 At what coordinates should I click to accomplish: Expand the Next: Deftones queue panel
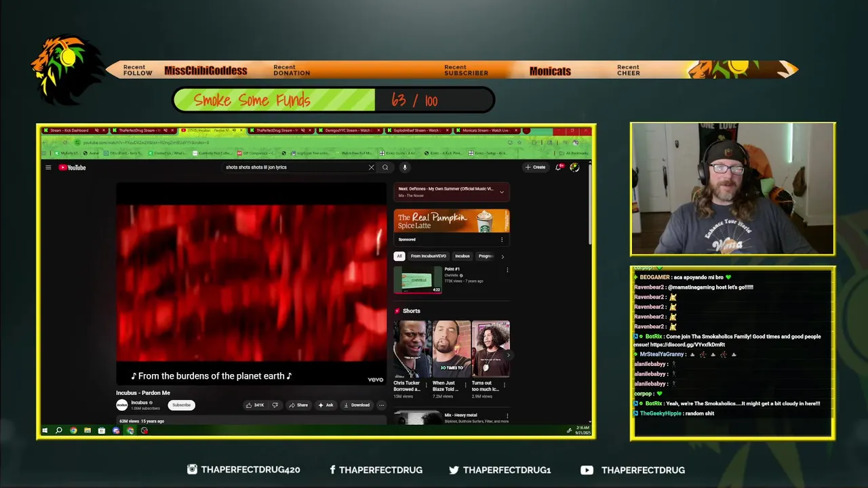pyautogui.click(x=502, y=192)
